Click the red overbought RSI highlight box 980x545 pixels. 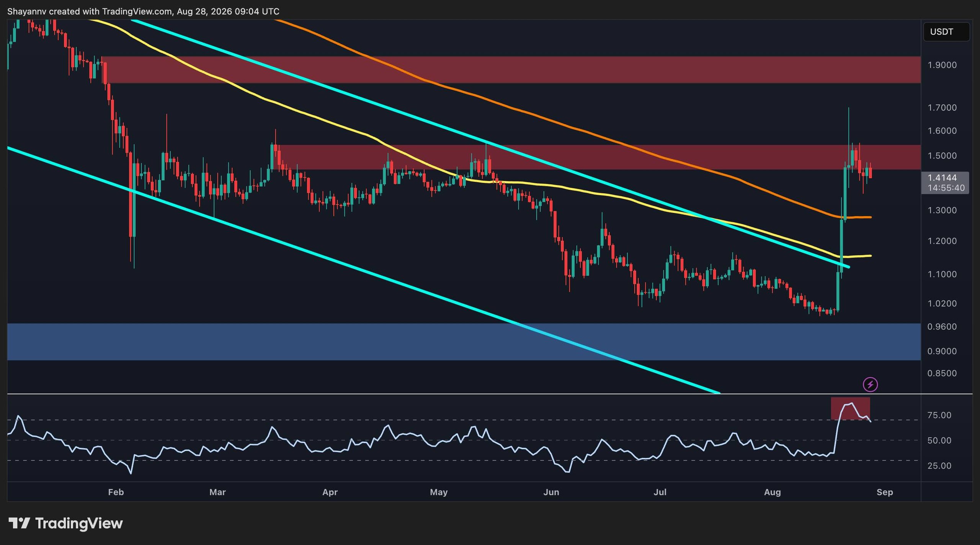click(x=850, y=408)
